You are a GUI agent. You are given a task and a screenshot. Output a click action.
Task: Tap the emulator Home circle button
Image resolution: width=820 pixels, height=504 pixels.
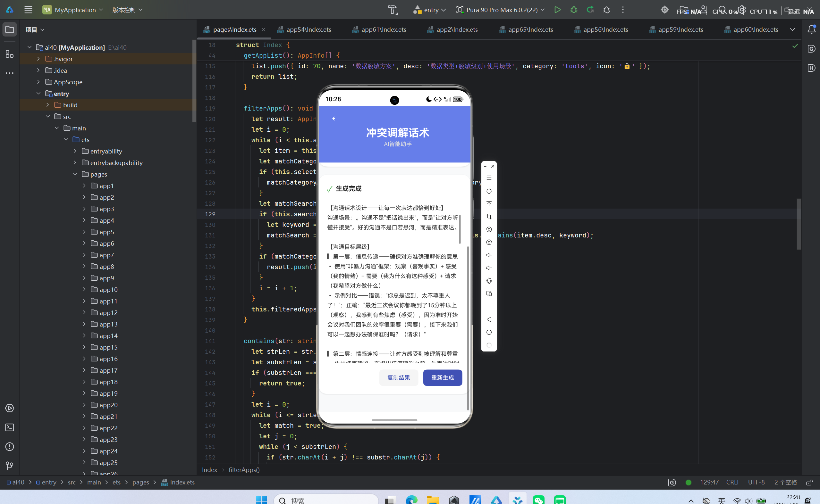tap(489, 332)
